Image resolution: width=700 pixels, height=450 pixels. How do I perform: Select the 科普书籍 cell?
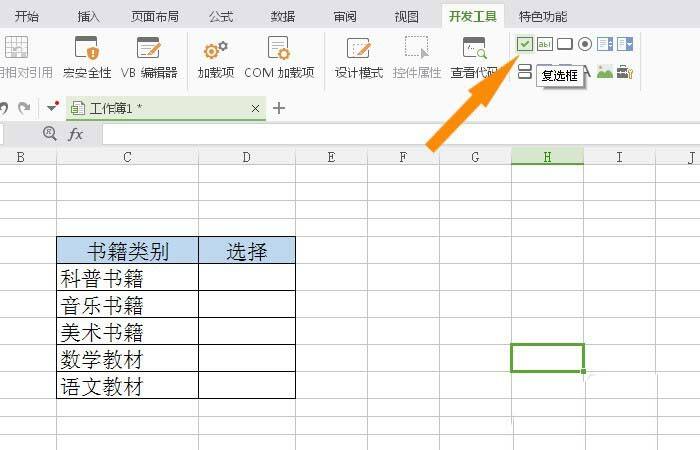coord(128,277)
